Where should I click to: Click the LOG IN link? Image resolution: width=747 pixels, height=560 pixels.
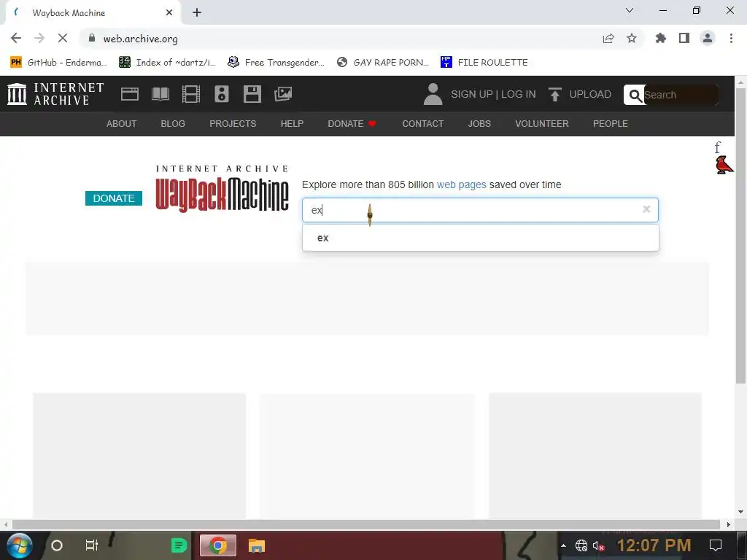(519, 94)
